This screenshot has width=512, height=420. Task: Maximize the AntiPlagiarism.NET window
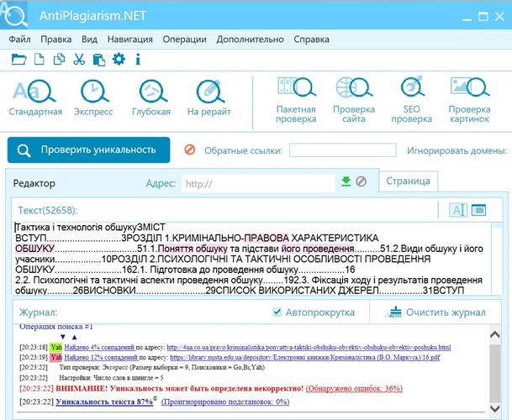[x=483, y=16]
